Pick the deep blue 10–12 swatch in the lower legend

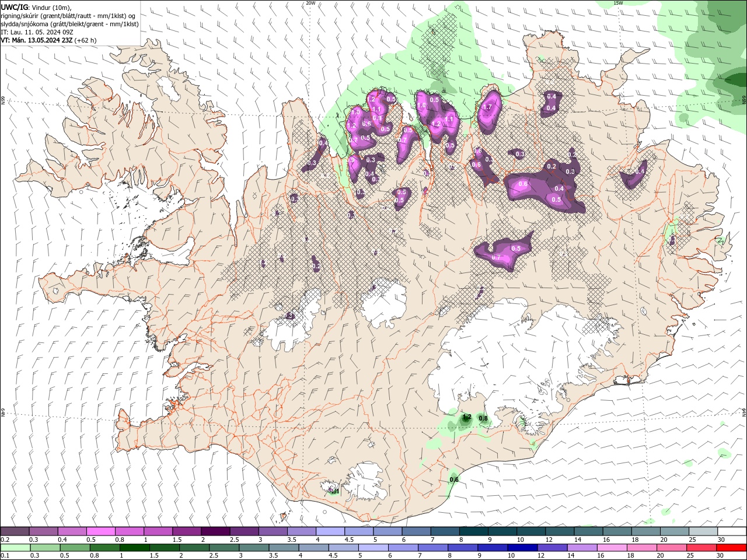522,548
